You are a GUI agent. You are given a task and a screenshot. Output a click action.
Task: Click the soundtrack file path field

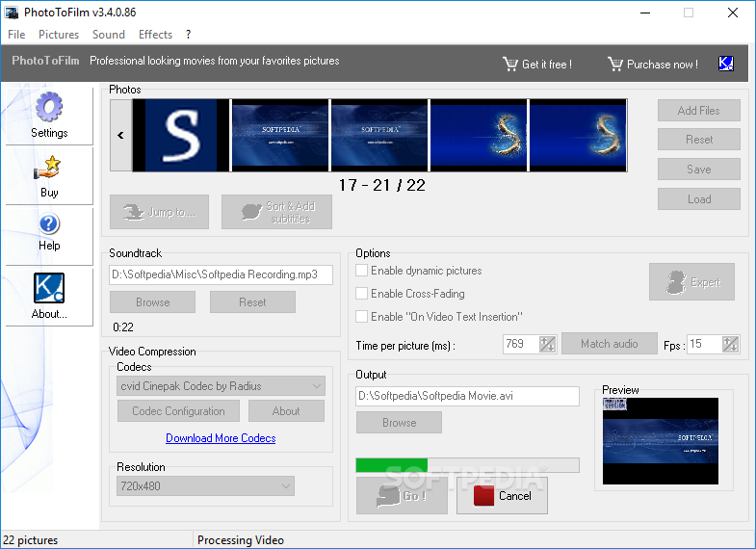pos(221,274)
